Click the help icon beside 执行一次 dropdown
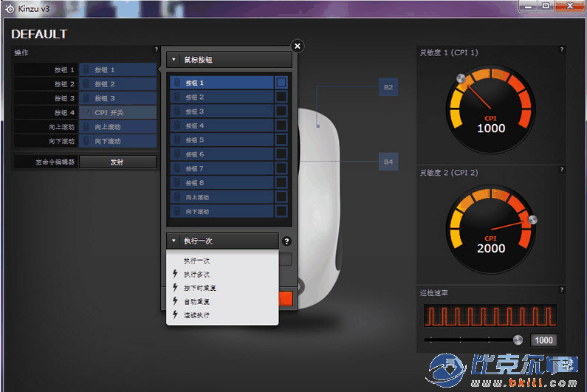 click(x=286, y=241)
